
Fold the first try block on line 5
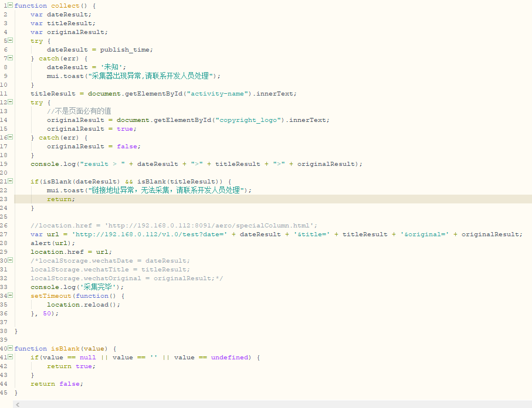pyautogui.click(x=10, y=40)
